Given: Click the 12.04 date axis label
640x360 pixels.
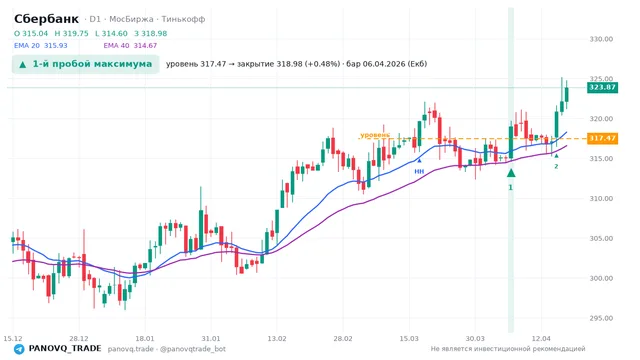Looking at the screenshot, I should 541,339.
